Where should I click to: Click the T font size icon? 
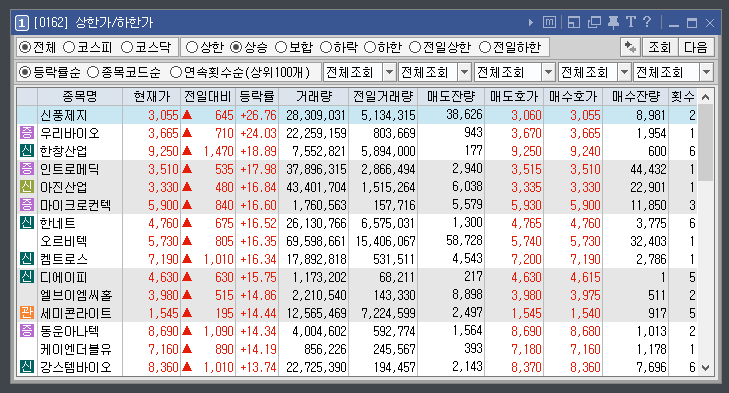(x=630, y=22)
